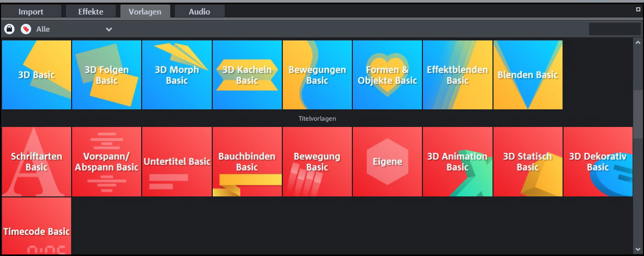Viewport: 644px width, 256px height.
Task: Open the Untertitel Basic tile
Action: [x=177, y=162]
